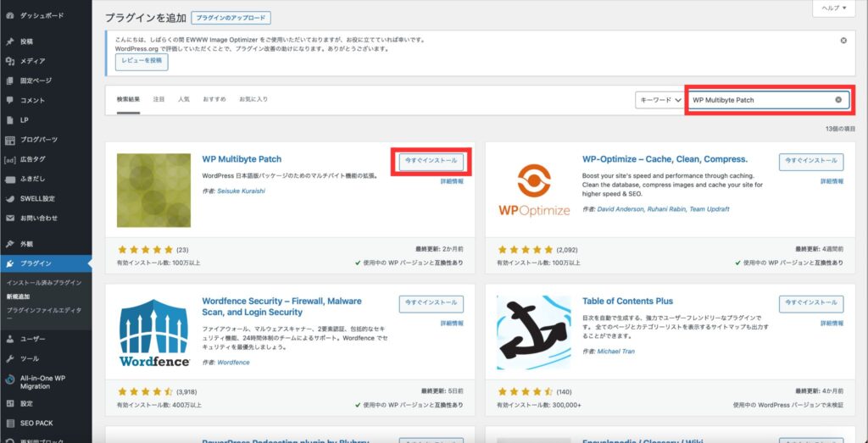Screen dimensions: 868x443
Task: Open the キーワード search type dropdown
Action: point(660,100)
